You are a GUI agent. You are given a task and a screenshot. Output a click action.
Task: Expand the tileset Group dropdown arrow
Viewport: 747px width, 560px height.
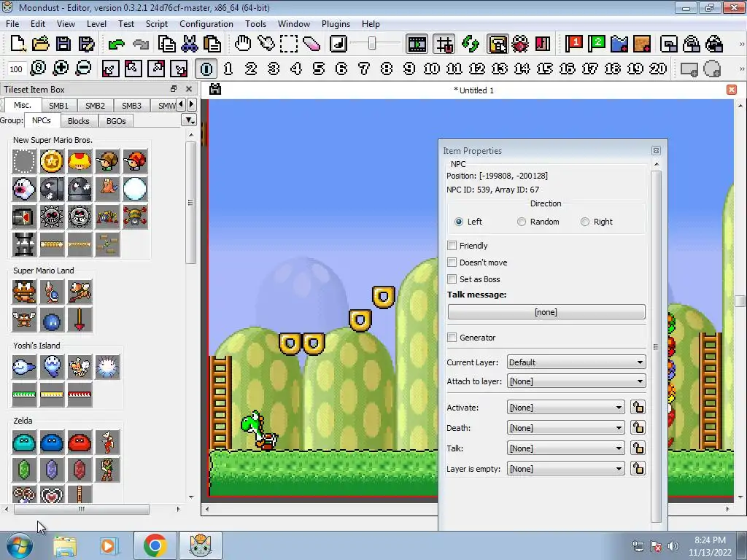tap(189, 120)
